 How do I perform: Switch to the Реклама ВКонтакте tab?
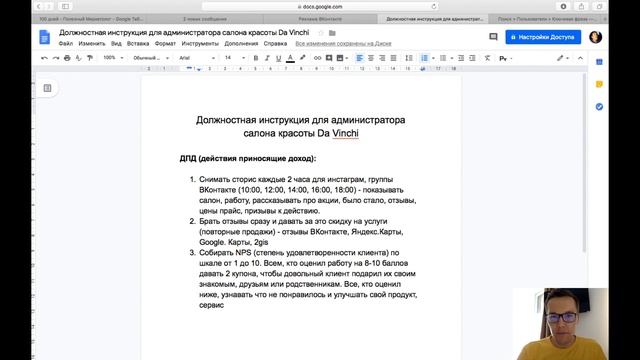[320, 19]
